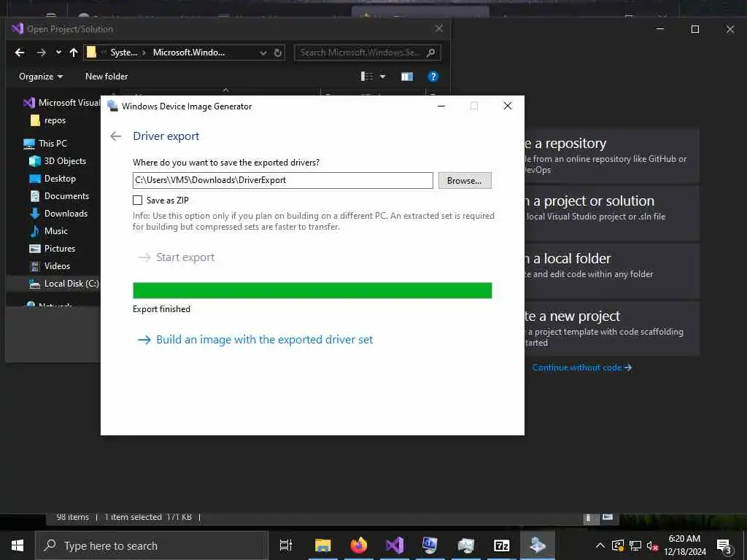Screen dimensions: 747x560
Task: Click the search magnifier icon in file dialog
Action: coord(430,52)
